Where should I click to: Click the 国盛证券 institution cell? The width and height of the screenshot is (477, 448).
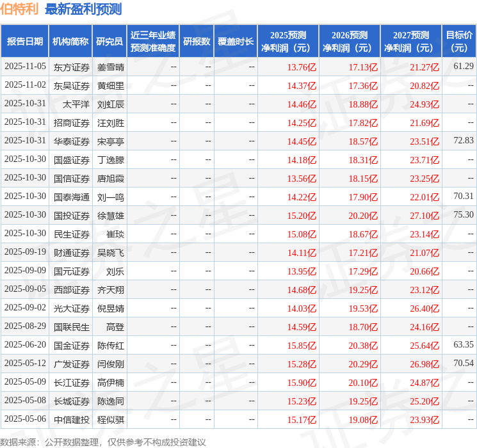pos(72,160)
